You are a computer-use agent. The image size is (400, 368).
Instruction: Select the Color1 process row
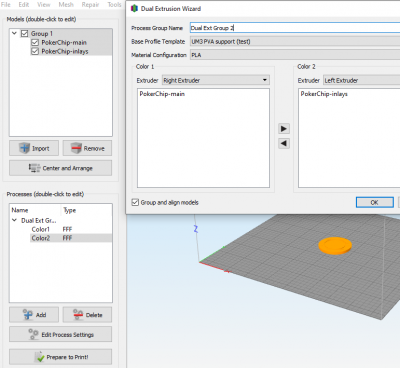61,229
